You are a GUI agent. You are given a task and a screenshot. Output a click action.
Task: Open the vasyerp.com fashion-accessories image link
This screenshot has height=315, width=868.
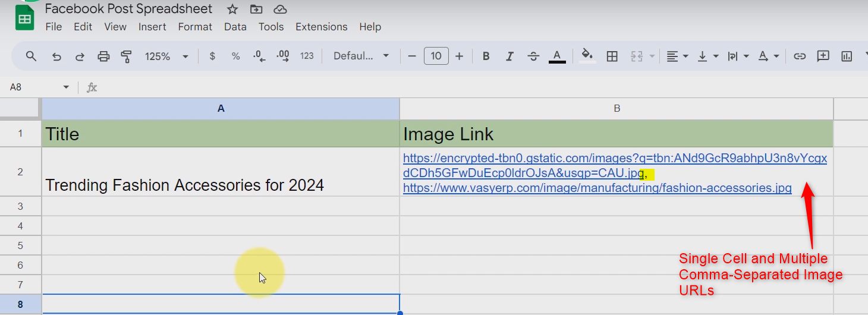click(597, 188)
